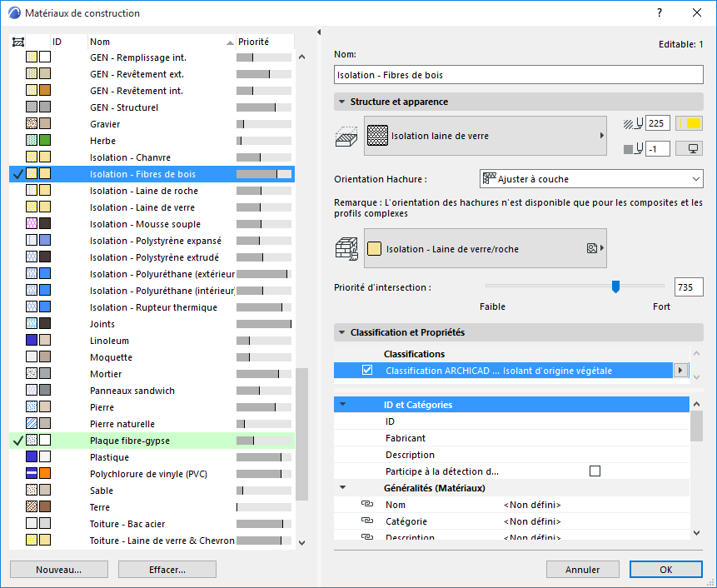The image size is (717, 588).
Task: Collapse the Structure et apparence section
Action: [341, 102]
